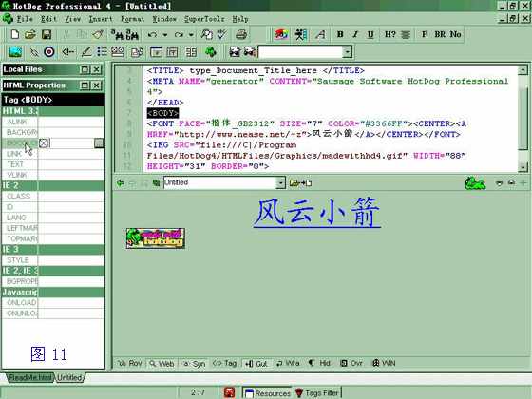The width and height of the screenshot is (532, 399).
Task: Toggle the Tag view button
Action: pyautogui.click(x=224, y=363)
